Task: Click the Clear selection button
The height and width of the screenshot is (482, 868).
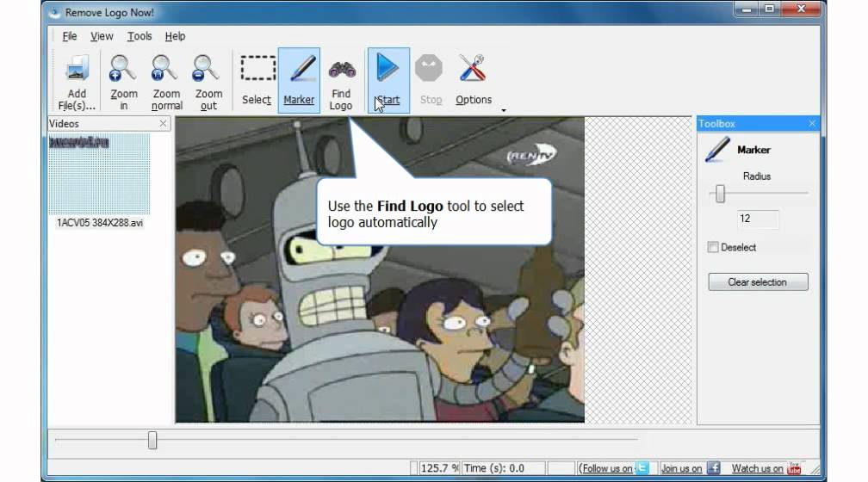Action: (x=758, y=282)
